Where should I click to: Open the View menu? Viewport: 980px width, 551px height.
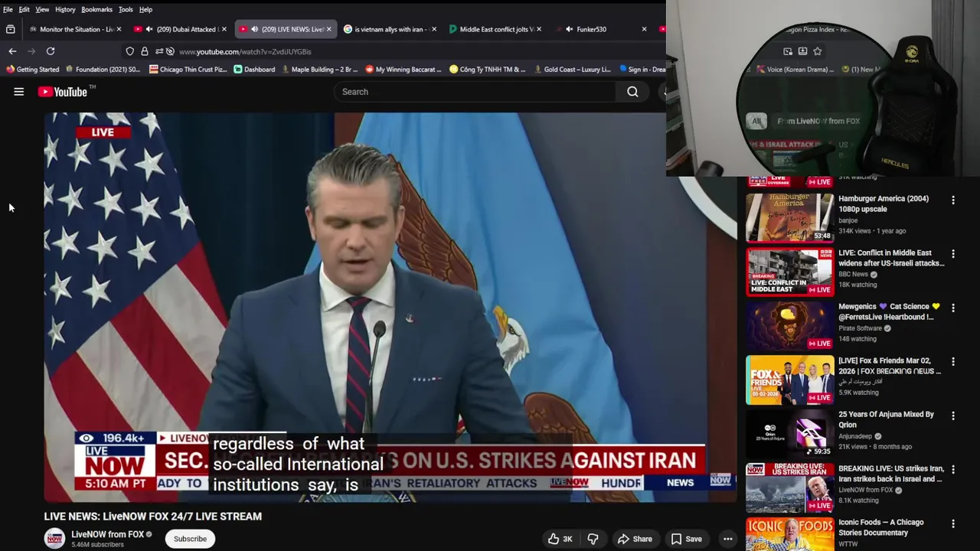coord(42,9)
